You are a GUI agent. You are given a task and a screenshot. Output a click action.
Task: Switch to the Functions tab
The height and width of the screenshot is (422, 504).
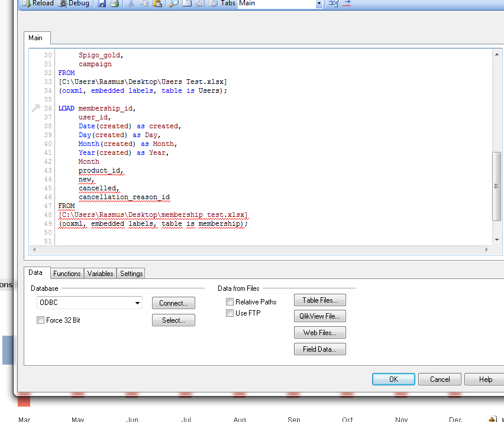tap(67, 274)
